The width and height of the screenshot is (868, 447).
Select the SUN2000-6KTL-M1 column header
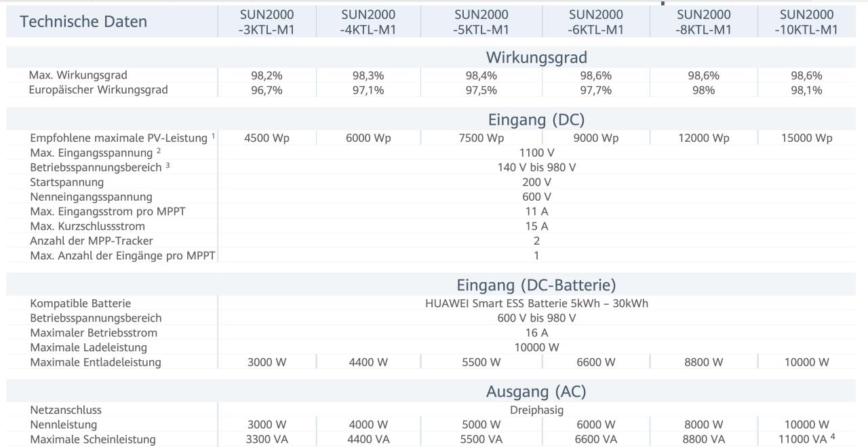(x=596, y=22)
